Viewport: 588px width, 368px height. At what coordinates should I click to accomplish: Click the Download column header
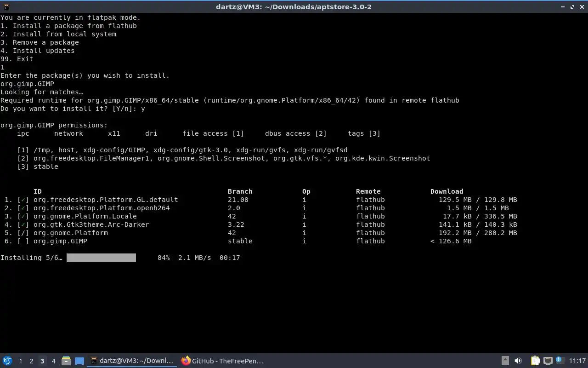point(447,191)
